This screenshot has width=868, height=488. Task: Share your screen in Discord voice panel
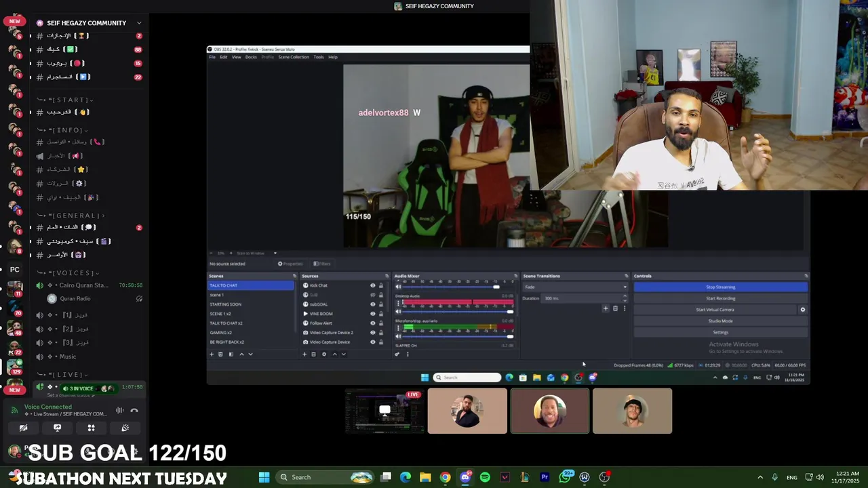click(57, 428)
